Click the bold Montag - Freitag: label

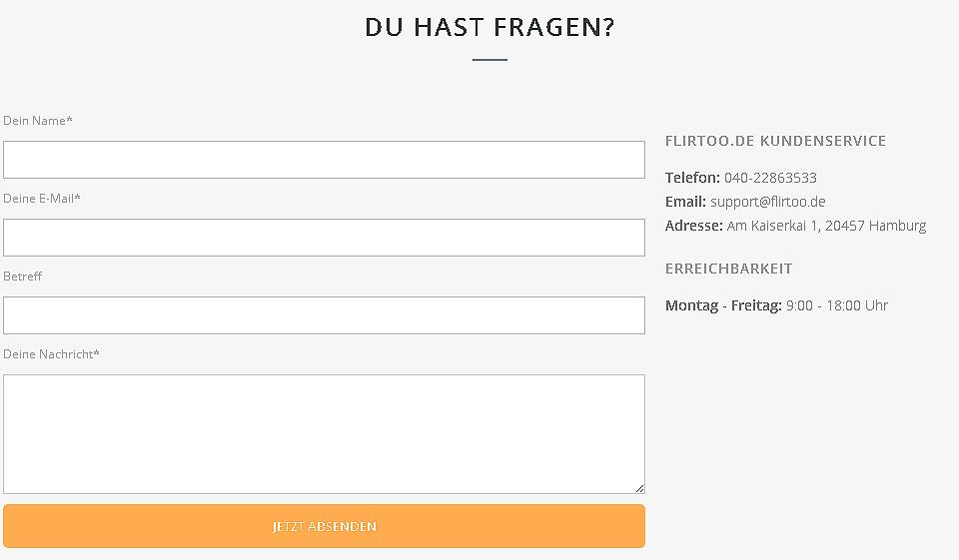tap(723, 305)
